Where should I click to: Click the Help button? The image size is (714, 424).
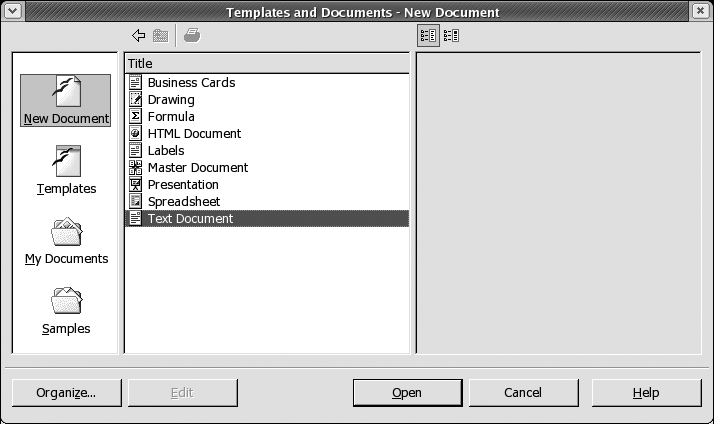tap(646, 393)
